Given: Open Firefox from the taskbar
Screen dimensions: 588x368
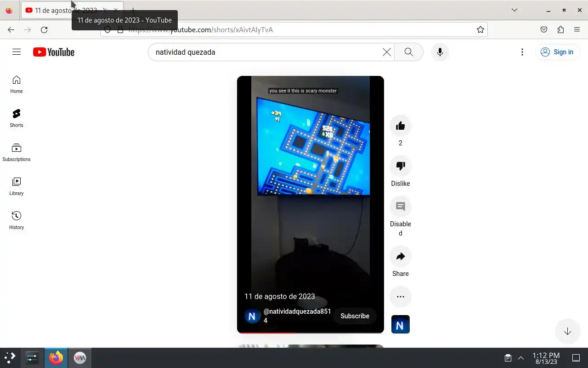Looking at the screenshot, I should point(56,357).
